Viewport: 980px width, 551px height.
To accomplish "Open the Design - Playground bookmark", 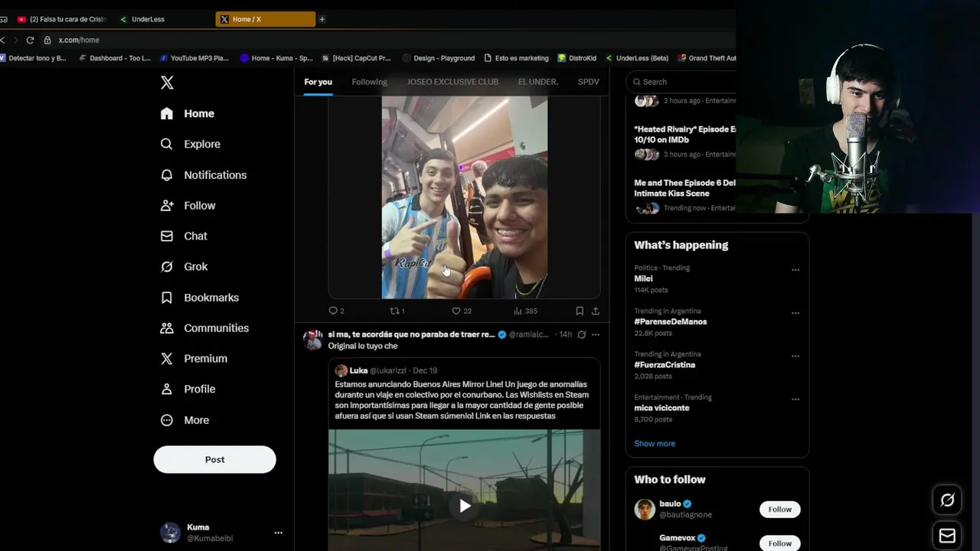I will point(439,58).
